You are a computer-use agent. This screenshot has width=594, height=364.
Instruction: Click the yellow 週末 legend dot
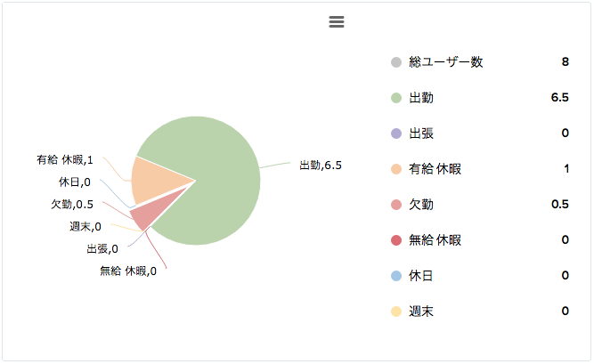pos(396,311)
